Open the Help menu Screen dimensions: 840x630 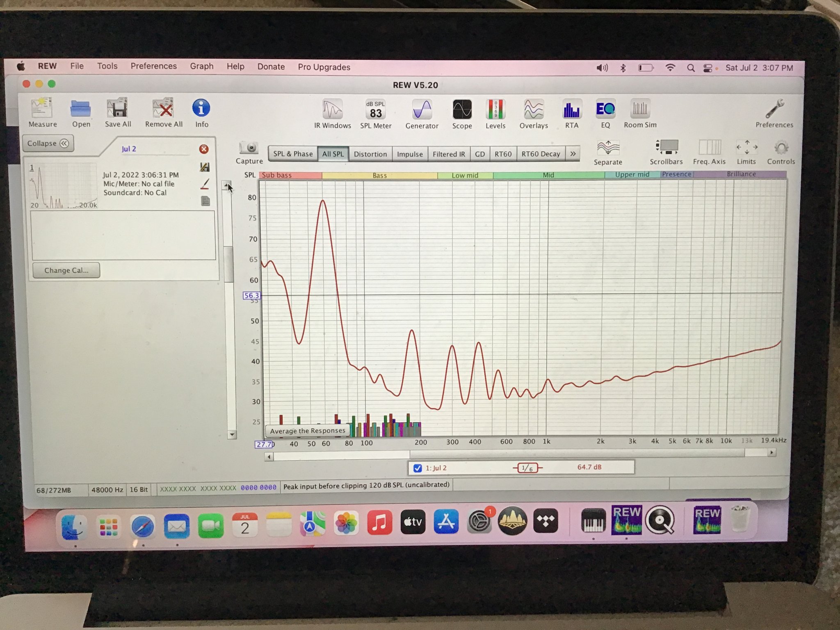pos(235,66)
